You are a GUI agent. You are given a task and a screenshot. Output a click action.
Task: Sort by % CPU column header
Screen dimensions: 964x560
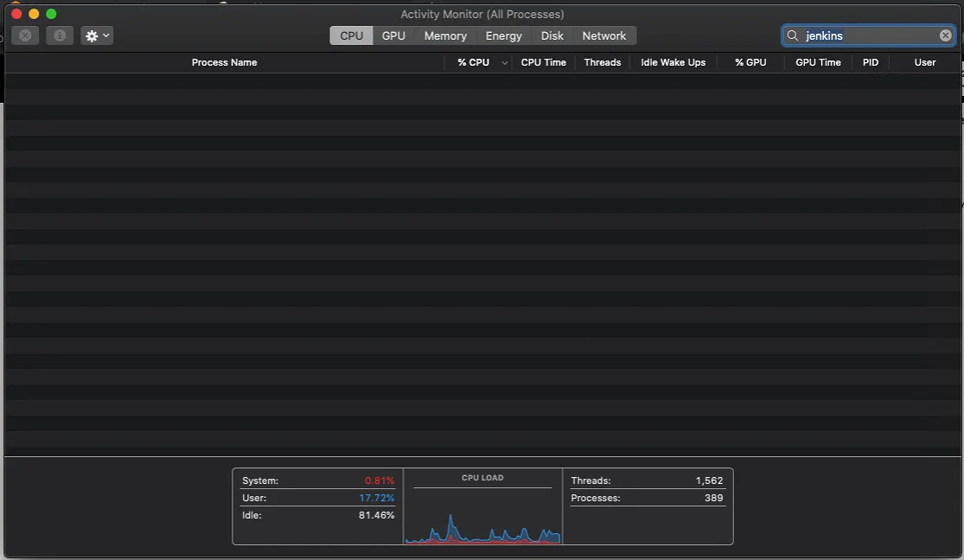click(474, 62)
